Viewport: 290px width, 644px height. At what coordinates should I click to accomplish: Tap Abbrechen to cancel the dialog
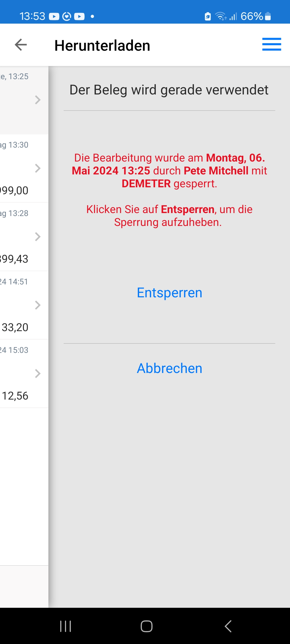click(x=169, y=368)
